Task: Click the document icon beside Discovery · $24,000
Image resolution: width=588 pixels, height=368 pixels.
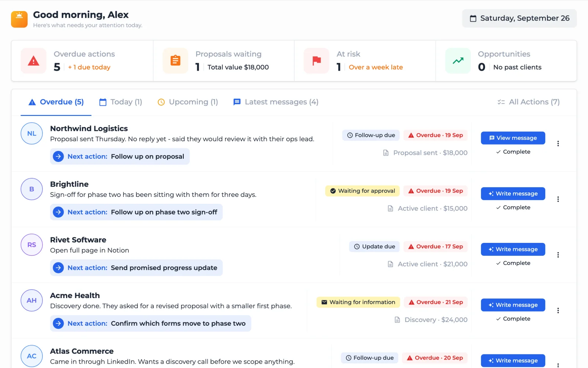Action: pyautogui.click(x=397, y=319)
